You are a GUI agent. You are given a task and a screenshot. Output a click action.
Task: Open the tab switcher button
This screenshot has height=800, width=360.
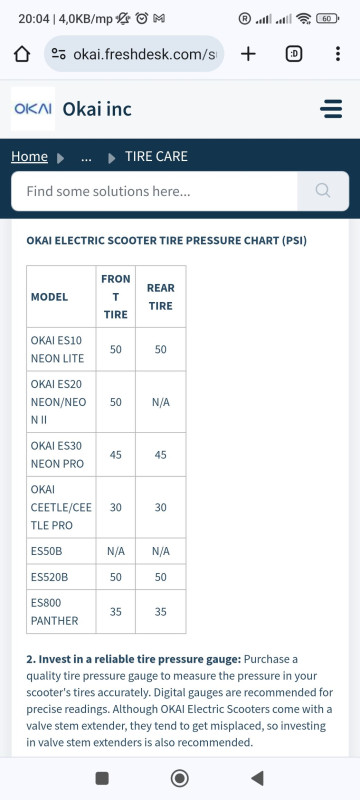click(293, 54)
